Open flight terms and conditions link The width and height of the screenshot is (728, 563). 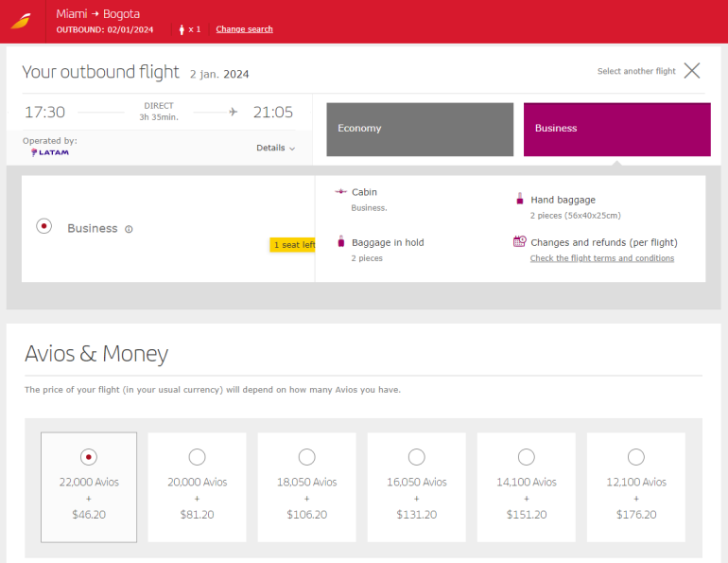pyautogui.click(x=601, y=258)
